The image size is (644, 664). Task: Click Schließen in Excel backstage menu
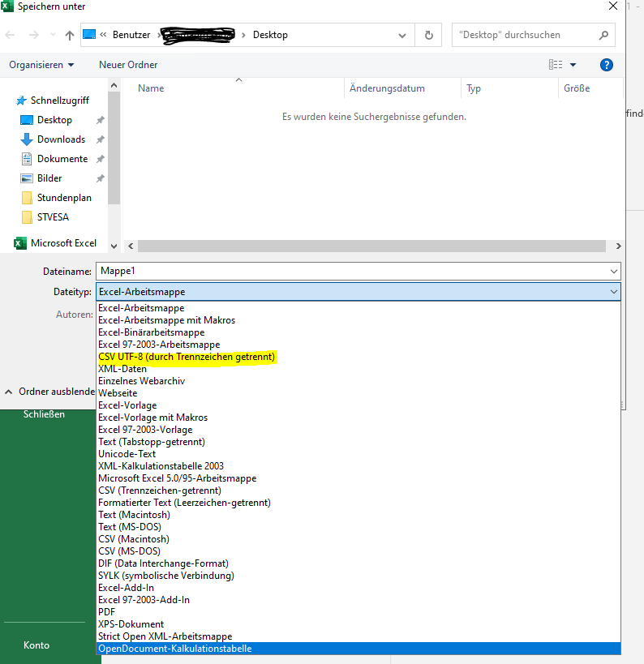(x=44, y=414)
